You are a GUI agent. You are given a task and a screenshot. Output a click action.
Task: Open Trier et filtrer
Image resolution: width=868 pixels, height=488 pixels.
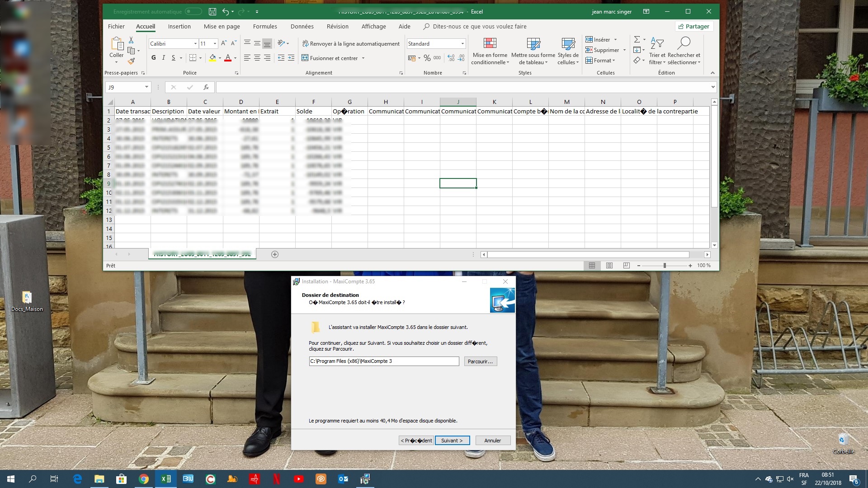point(657,51)
